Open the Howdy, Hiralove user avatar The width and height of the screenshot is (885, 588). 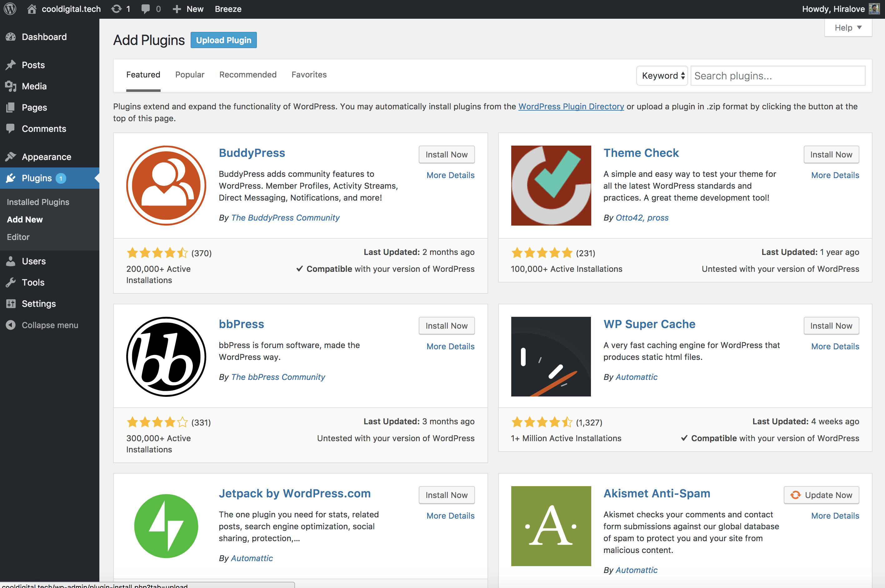point(874,9)
